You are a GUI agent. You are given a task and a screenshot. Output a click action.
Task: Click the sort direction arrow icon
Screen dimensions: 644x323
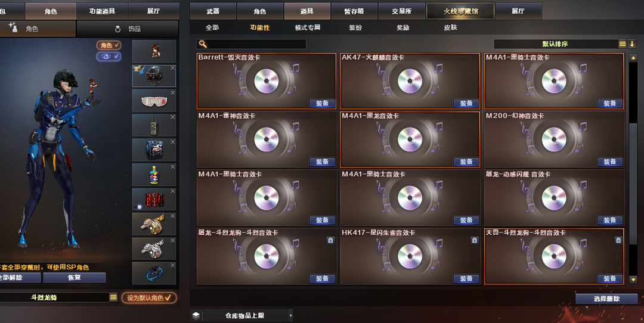[x=632, y=44]
